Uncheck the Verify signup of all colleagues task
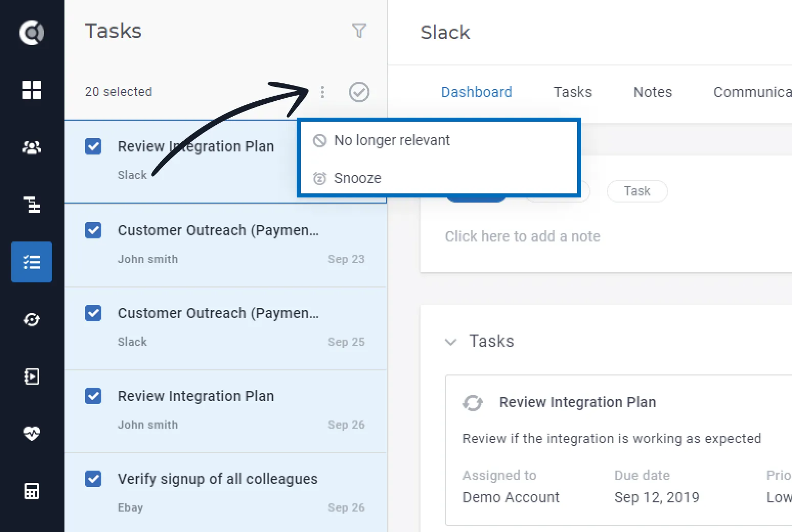The image size is (792, 532). click(93, 479)
